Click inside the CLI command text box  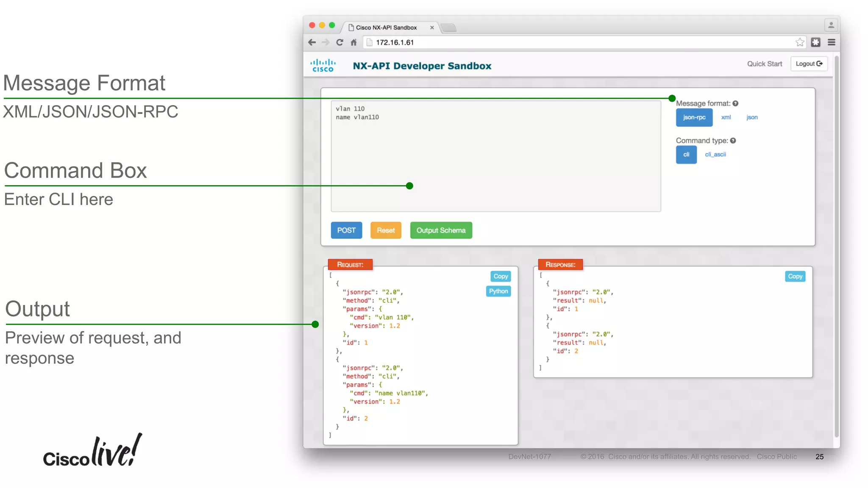pos(495,157)
